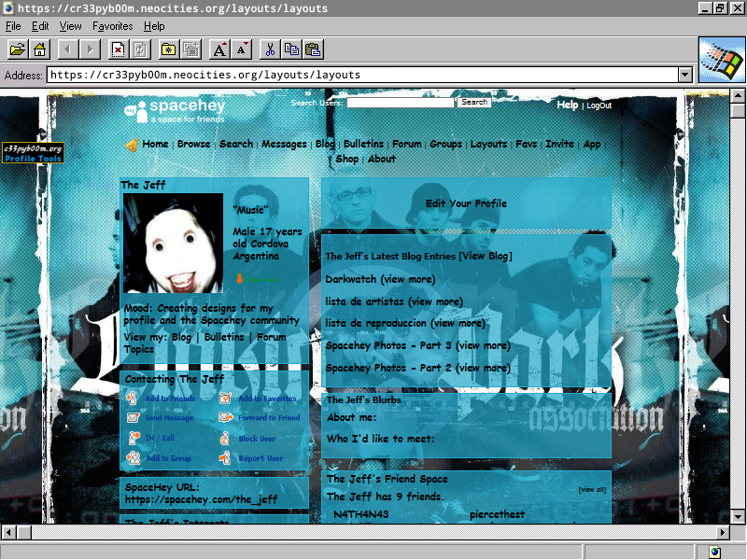The height and width of the screenshot is (560, 747).
Task: Click the back arrow toolbar button
Action: coord(68,49)
